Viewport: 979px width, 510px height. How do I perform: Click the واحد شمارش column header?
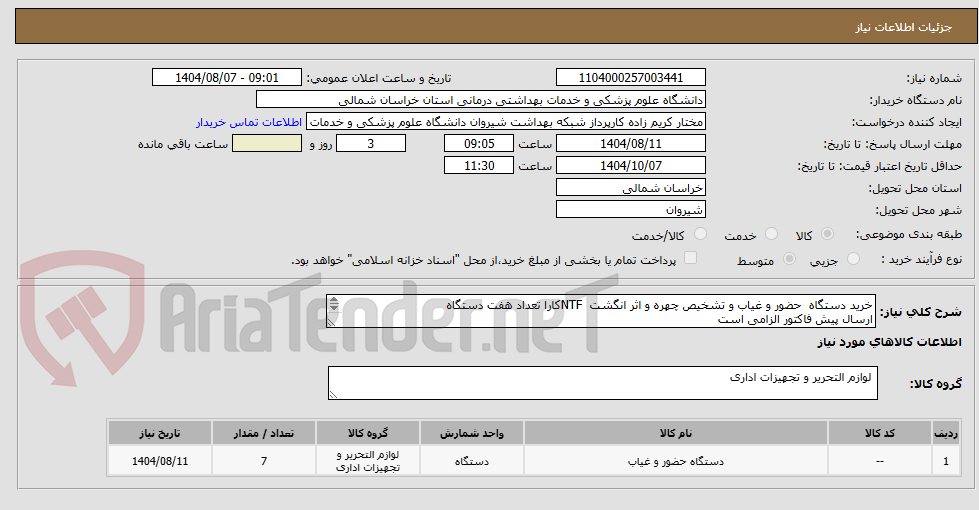[x=472, y=433]
